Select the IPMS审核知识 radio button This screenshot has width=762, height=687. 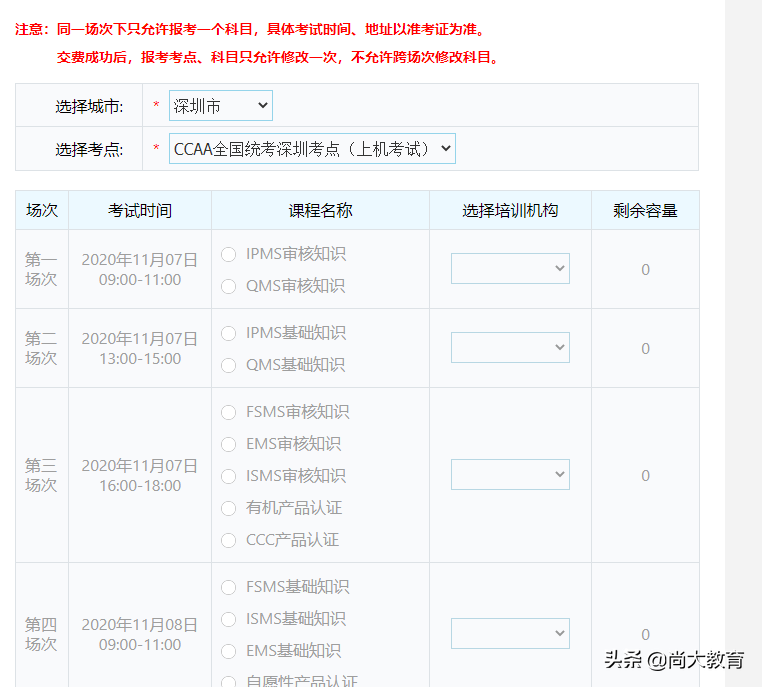click(228, 254)
